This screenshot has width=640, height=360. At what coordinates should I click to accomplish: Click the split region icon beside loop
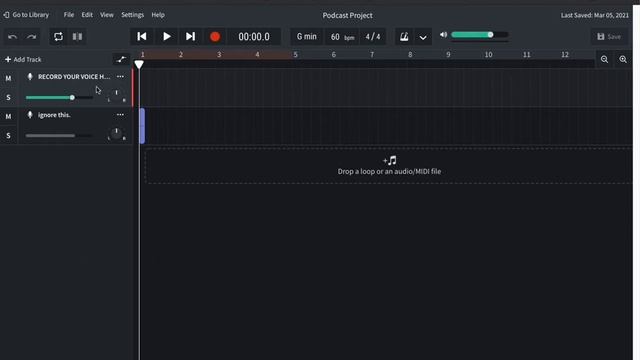point(77,37)
